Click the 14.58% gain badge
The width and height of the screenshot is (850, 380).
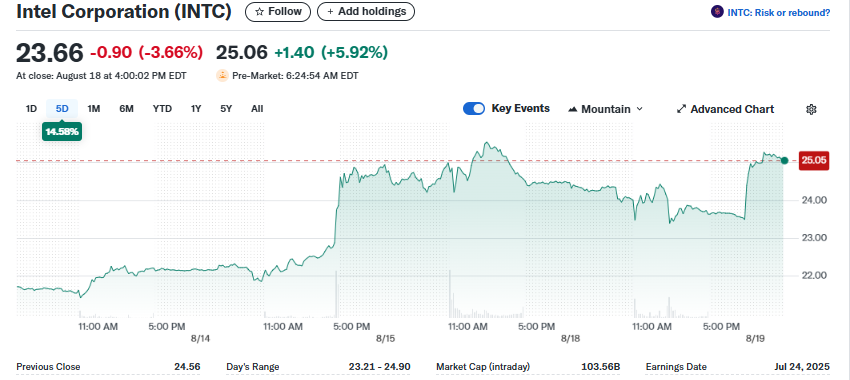(x=62, y=132)
